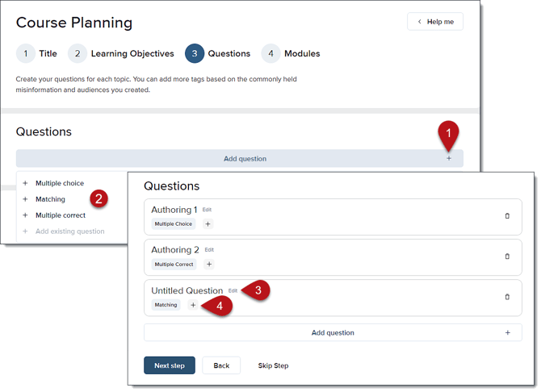Click the Skip Step link
Viewport: 541px width, 392px height.
(273, 365)
